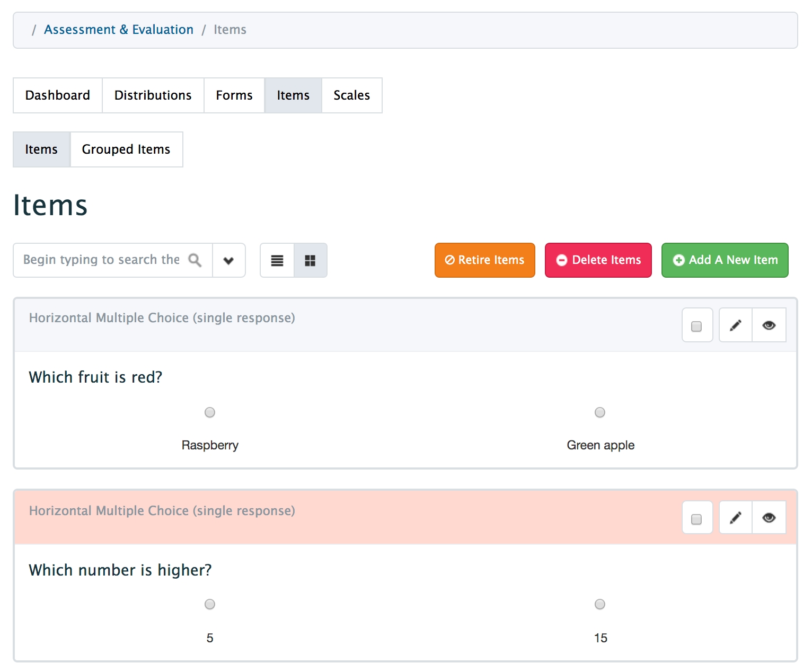Switch to list view layout icon
812x672 pixels.
277,260
